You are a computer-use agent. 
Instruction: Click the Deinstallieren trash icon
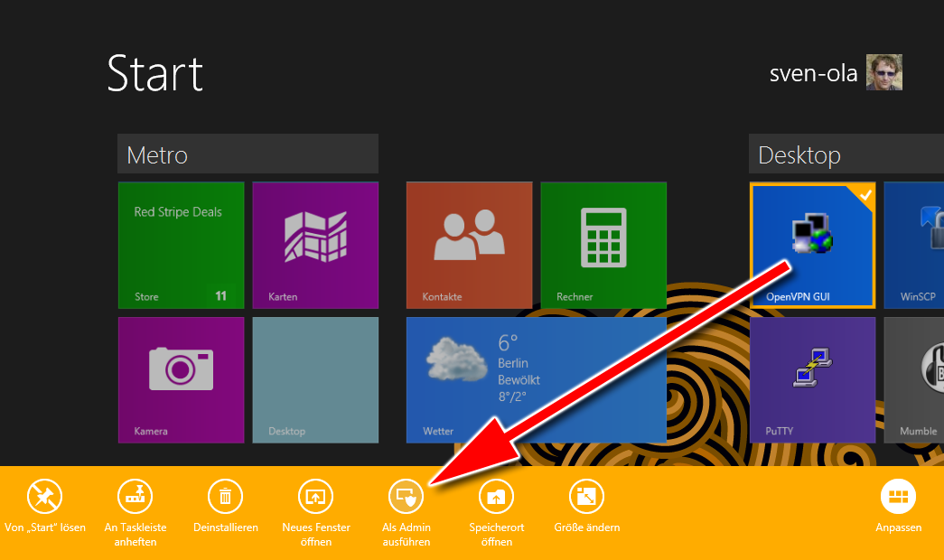click(226, 496)
